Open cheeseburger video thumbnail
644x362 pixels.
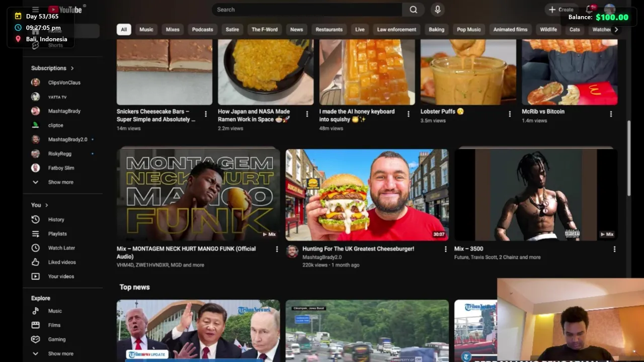(x=367, y=195)
